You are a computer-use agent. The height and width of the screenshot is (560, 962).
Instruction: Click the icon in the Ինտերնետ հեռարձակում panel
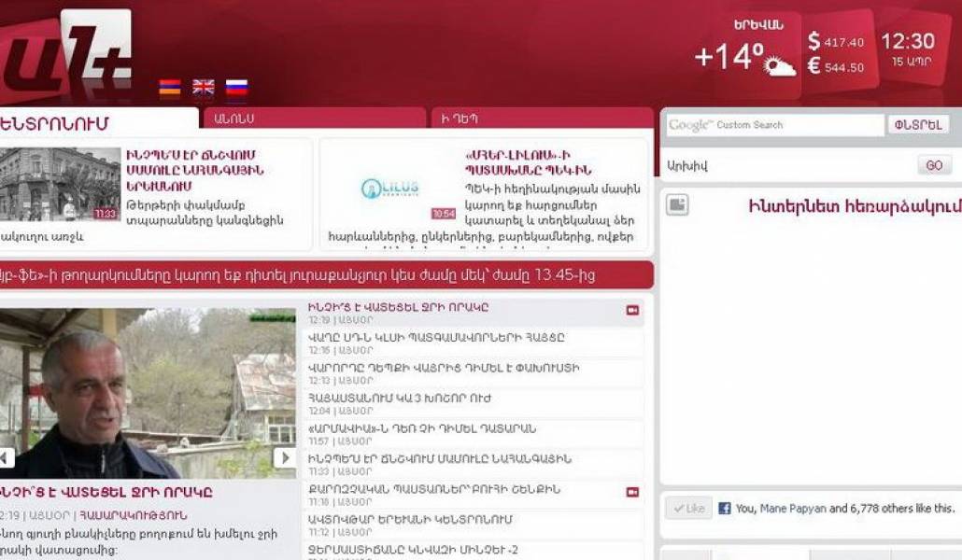[x=677, y=205]
